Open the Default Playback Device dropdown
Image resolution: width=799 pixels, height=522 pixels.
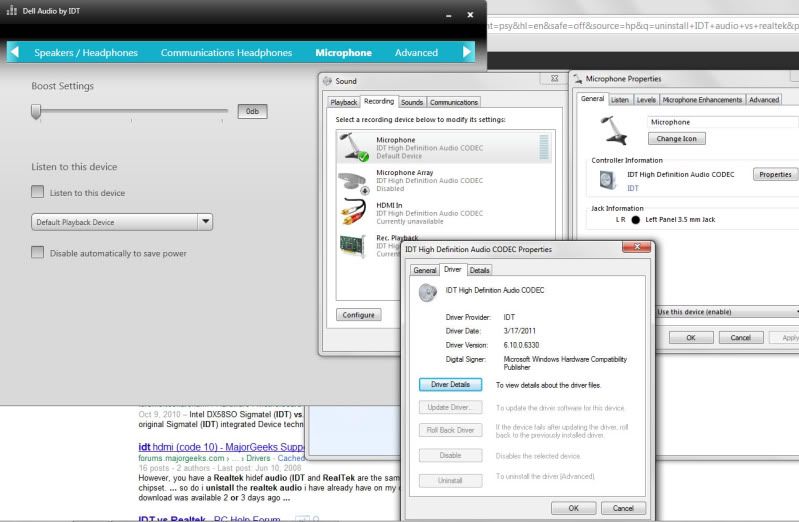click(122, 222)
